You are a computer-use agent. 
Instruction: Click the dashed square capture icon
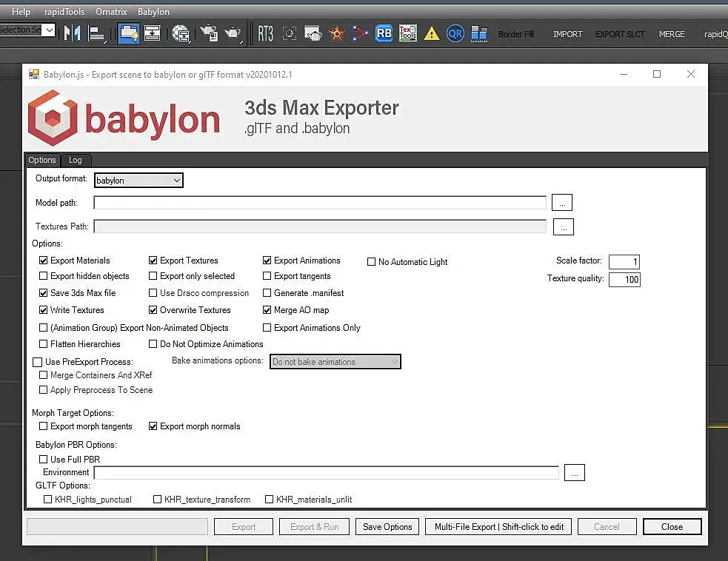tap(290, 33)
